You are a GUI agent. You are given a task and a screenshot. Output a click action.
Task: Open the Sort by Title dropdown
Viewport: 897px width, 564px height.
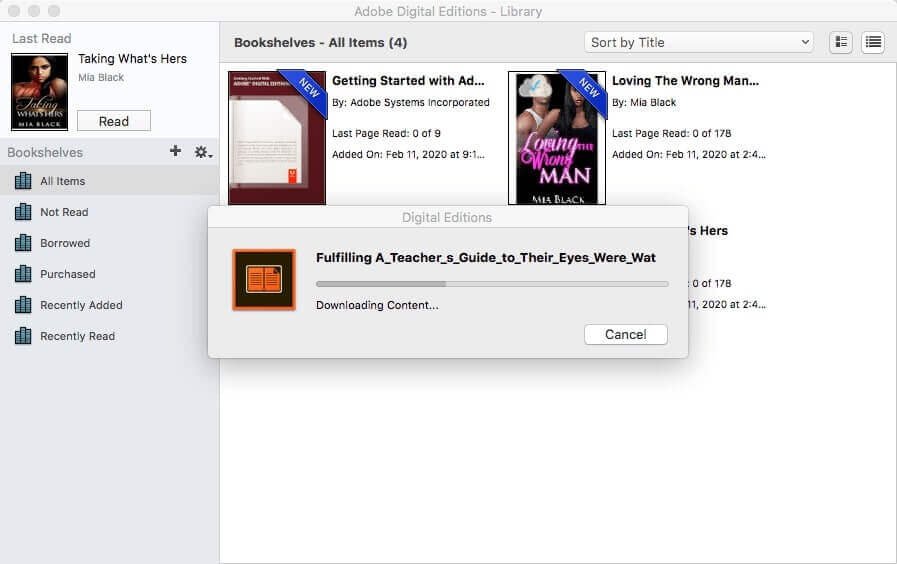pyautogui.click(x=698, y=42)
